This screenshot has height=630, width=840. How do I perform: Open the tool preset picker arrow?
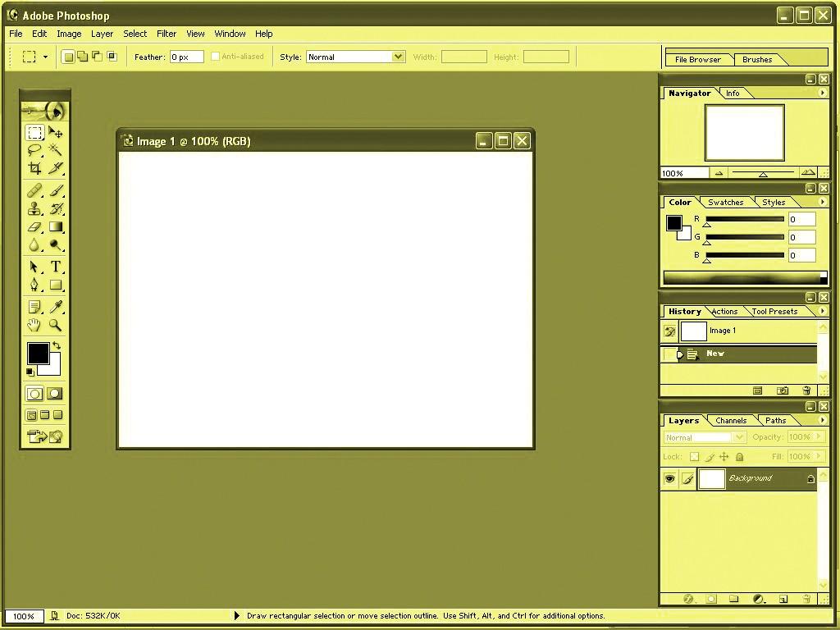pos(46,57)
